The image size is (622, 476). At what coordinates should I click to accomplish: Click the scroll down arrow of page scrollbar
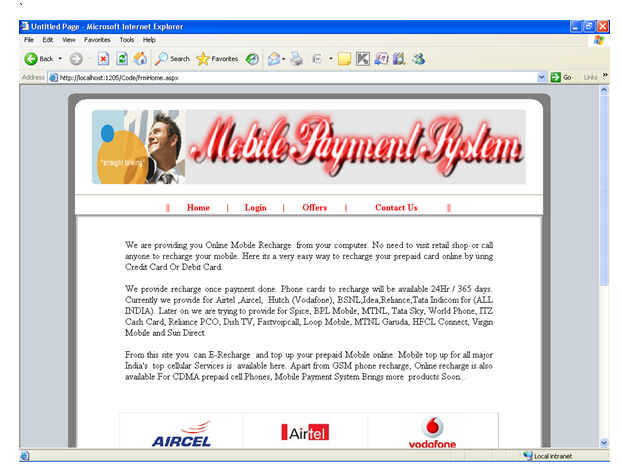coord(604,443)
